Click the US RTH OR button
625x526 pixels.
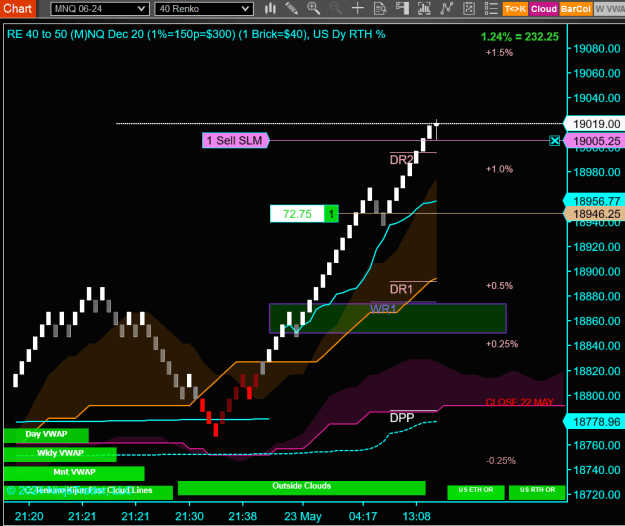tap(537, 492)
